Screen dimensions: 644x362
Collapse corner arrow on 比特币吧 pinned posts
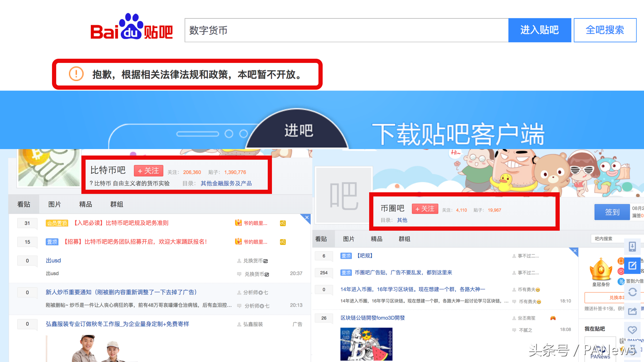point(306,217)
